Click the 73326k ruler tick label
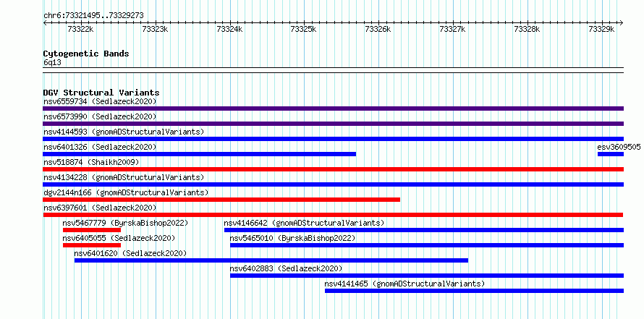 coord(378,29)
